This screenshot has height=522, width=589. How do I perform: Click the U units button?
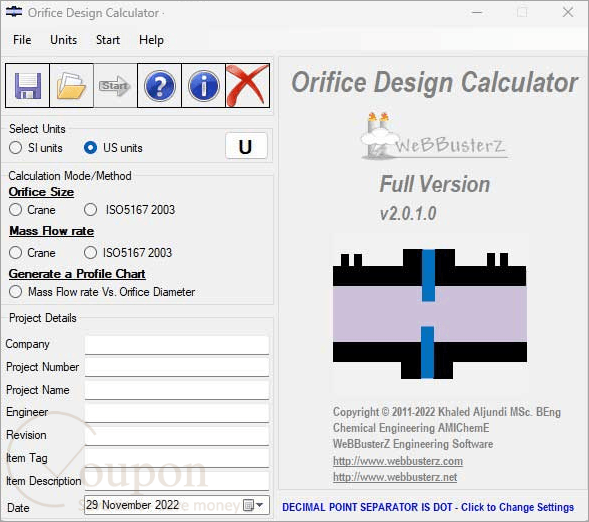pos(246,146)
